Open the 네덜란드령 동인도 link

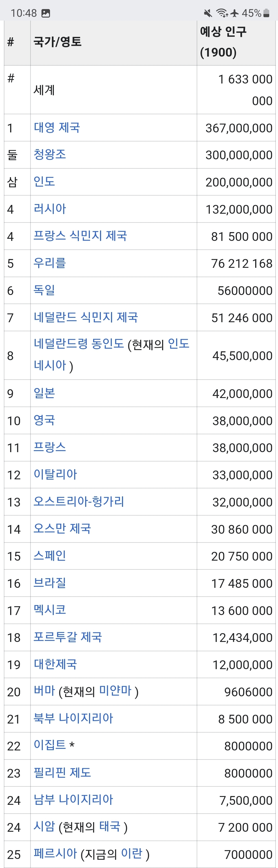(79, 344)
